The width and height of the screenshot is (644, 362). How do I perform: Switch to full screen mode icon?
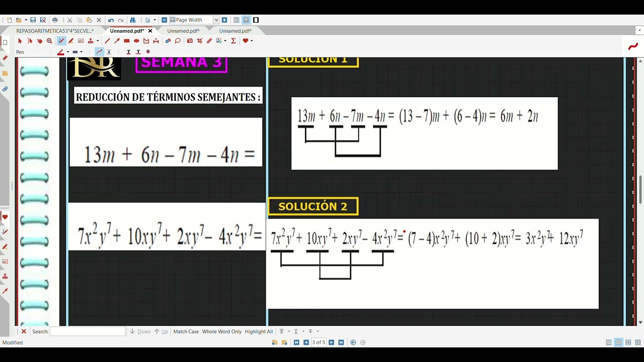(256, 20)
